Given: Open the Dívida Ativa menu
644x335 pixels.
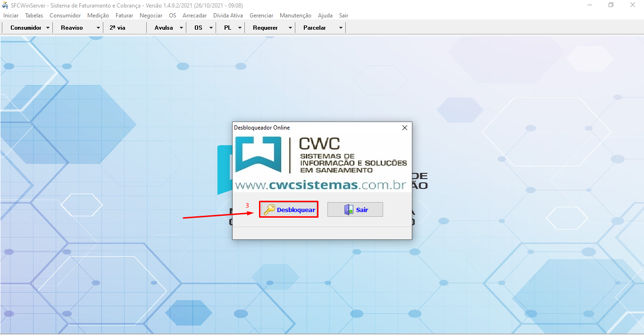Looking at the screenshot, I should 228,16.
